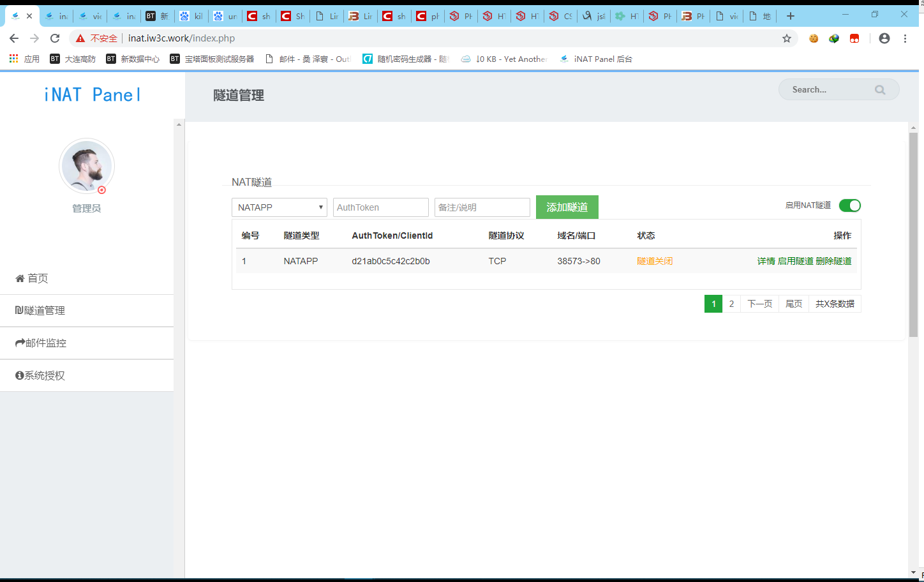
Task: Open the 宝塔面板测试服务器 bookmark
Action: (212, 59)
